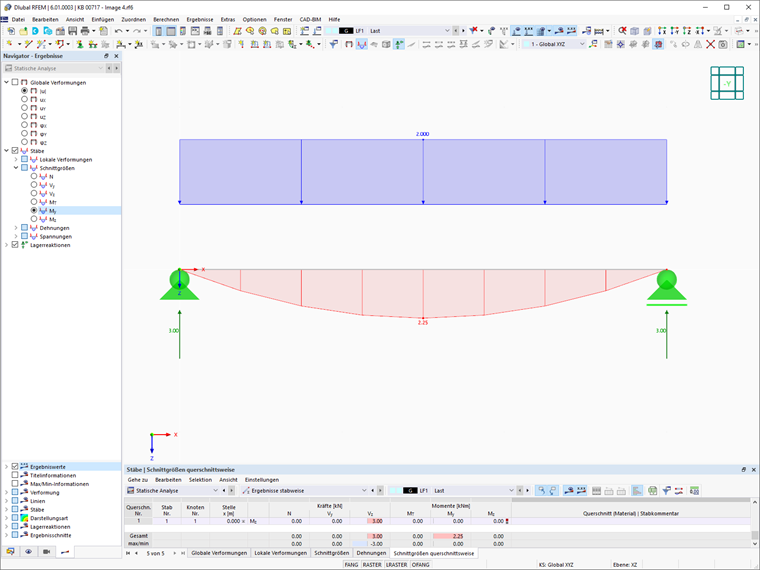Open new model icon at toolbar start
Screen dimensions: 760x570
coord(11,31)
